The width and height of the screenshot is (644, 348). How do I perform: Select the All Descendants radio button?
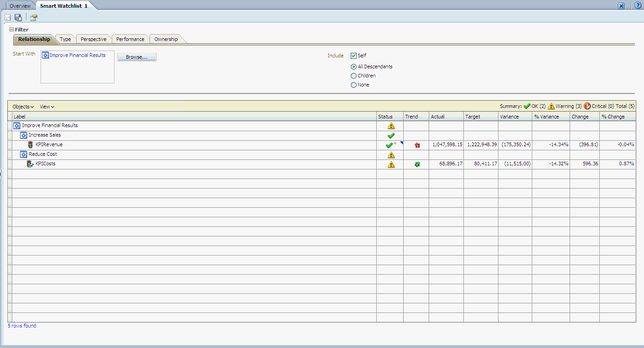point(353,67)
